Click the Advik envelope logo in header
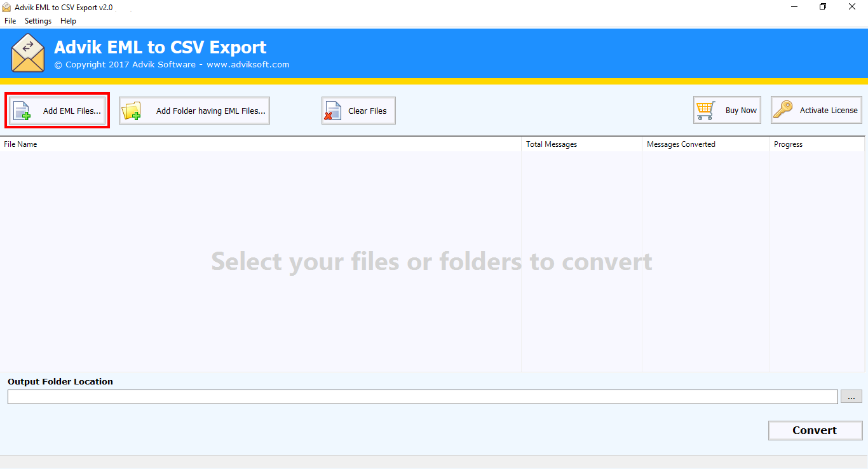 (x=28, y=53)
